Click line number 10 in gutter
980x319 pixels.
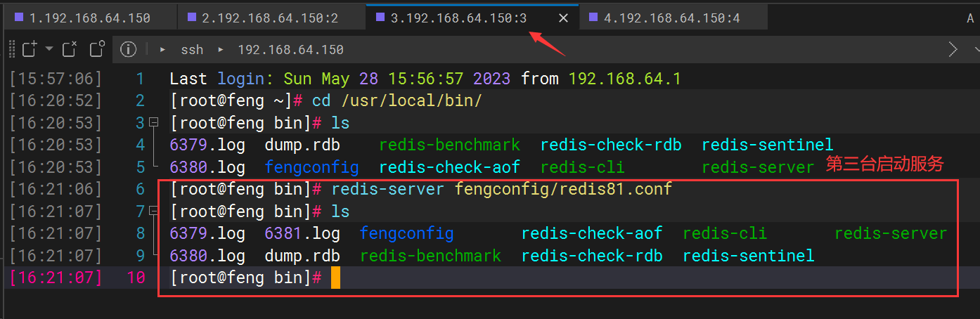pos(136,278)
